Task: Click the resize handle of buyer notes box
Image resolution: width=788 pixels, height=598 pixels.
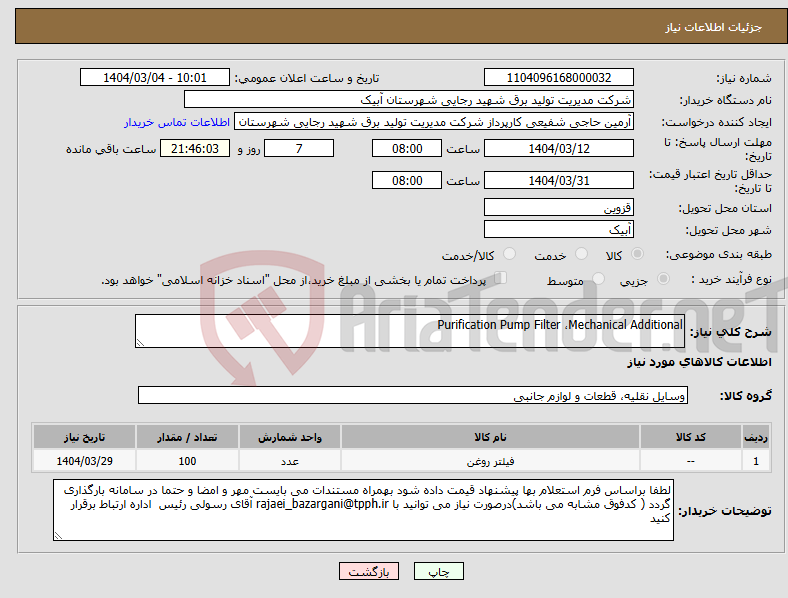Action: point(58,536)
